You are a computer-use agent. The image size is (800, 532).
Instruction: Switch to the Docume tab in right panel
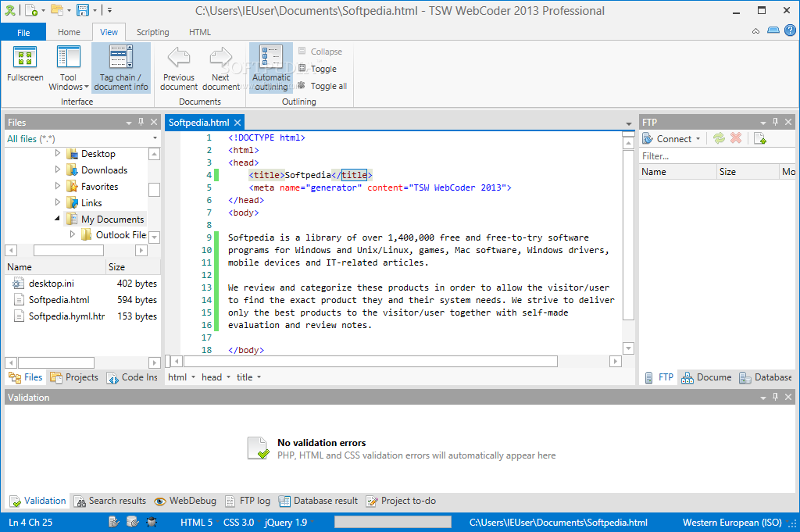(706, 377)
